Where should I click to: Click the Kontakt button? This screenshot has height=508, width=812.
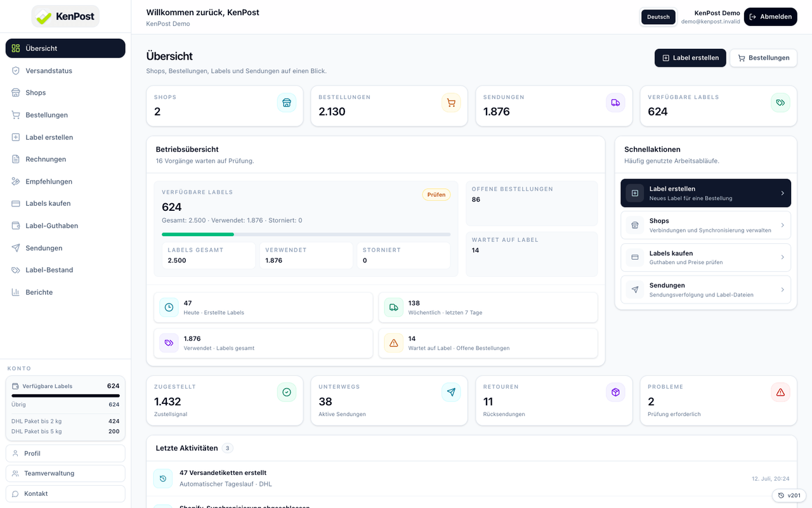65,493
